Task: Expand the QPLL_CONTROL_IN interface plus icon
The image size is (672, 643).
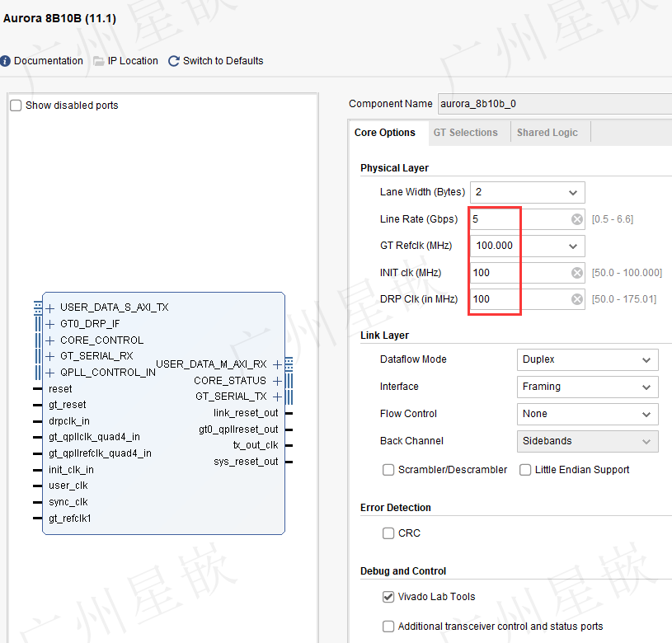Action: 50,373
